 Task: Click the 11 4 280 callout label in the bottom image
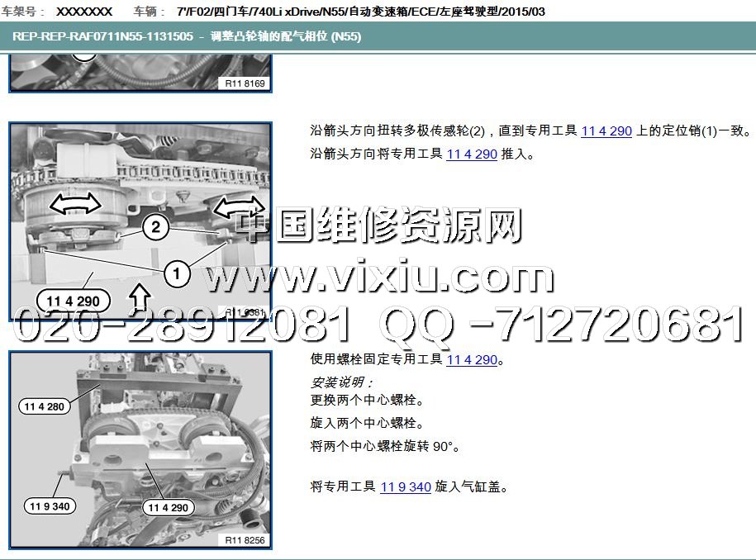point(45,406)
